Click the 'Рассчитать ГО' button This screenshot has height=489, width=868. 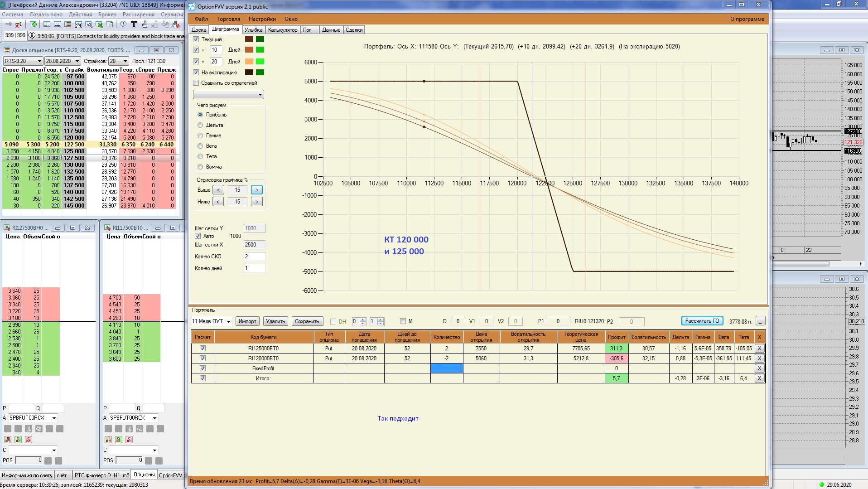coord(702,321)
